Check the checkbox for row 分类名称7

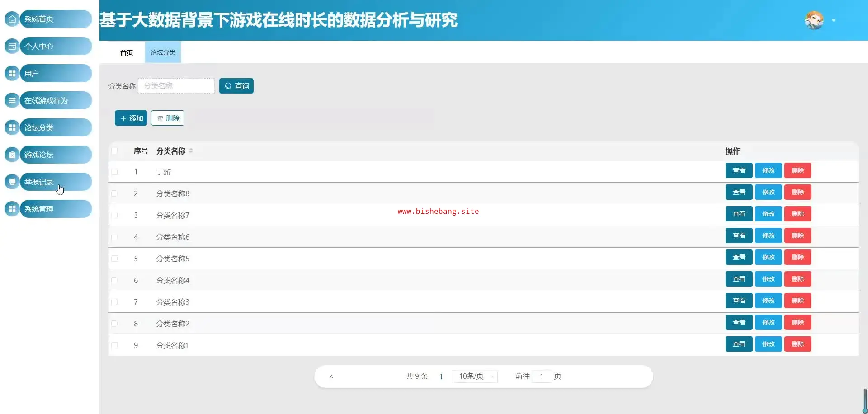click(x=114, y=215)
